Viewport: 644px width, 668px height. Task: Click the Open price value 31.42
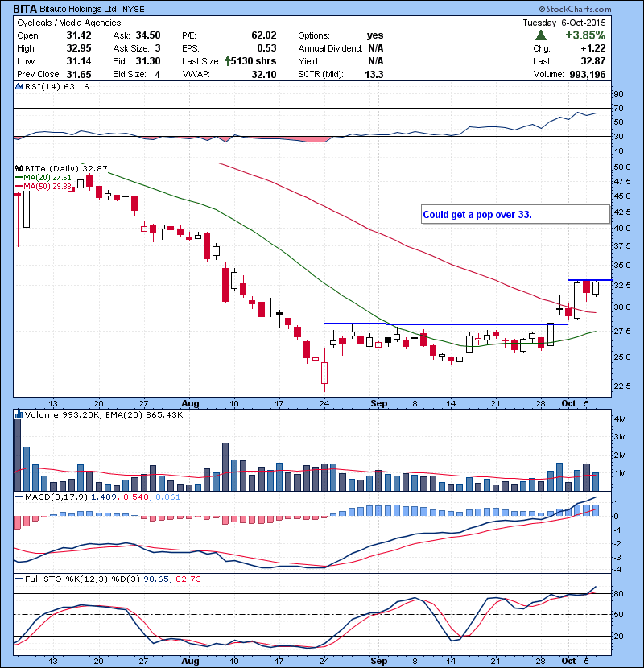coord(79,35)
